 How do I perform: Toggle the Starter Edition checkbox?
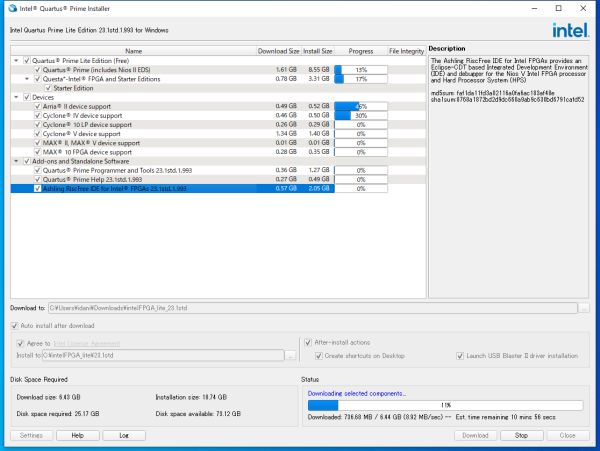(x=48, y=88)
